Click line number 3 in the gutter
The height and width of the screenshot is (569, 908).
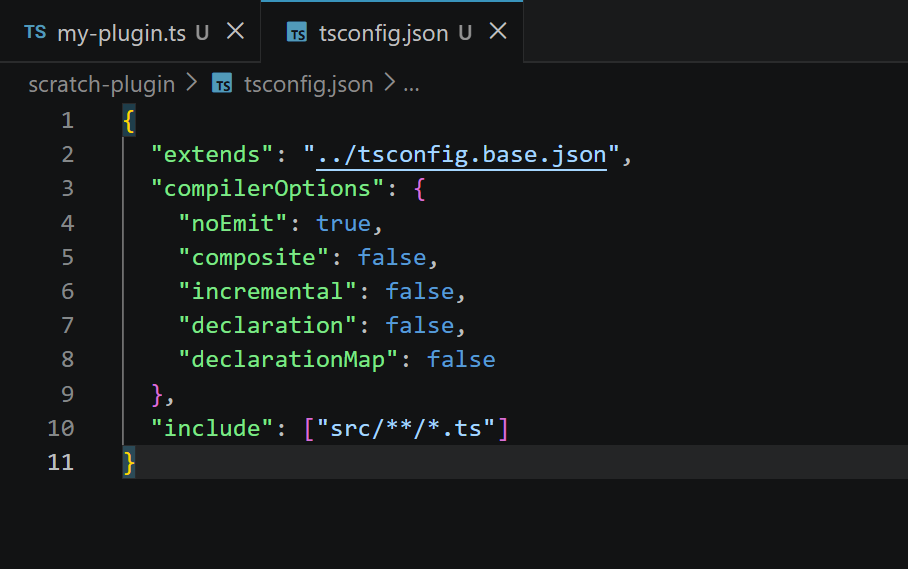[x=68, y=189]
